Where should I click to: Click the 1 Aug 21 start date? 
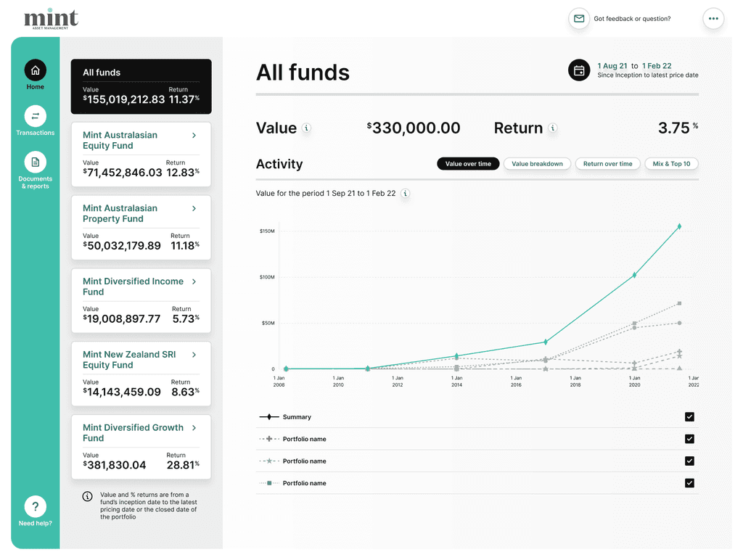point(612,66)
